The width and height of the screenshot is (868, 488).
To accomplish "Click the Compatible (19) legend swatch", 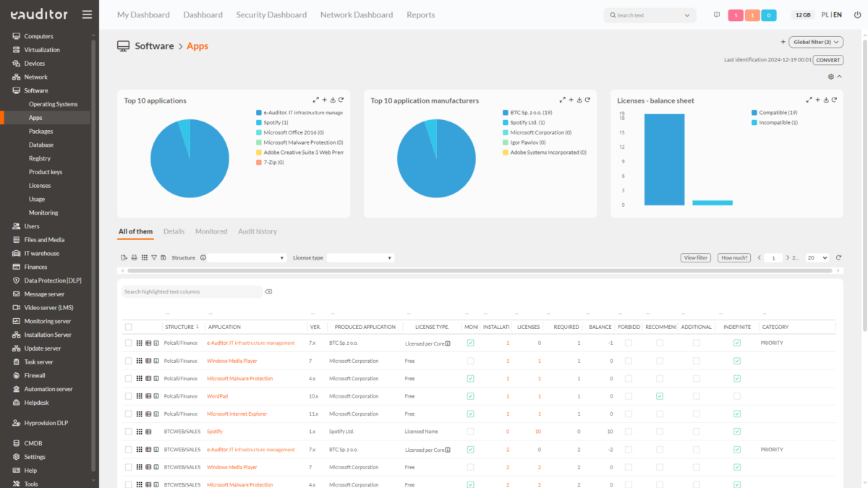I will coord(754,113).
